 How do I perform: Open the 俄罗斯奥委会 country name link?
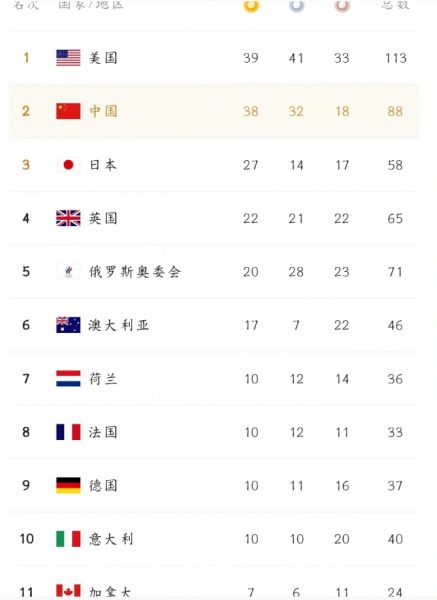click(x=135, y=272)
